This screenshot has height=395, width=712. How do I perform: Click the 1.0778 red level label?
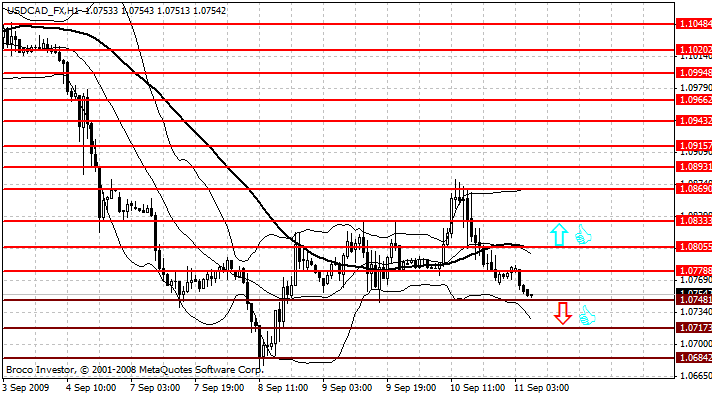point(694,271)
